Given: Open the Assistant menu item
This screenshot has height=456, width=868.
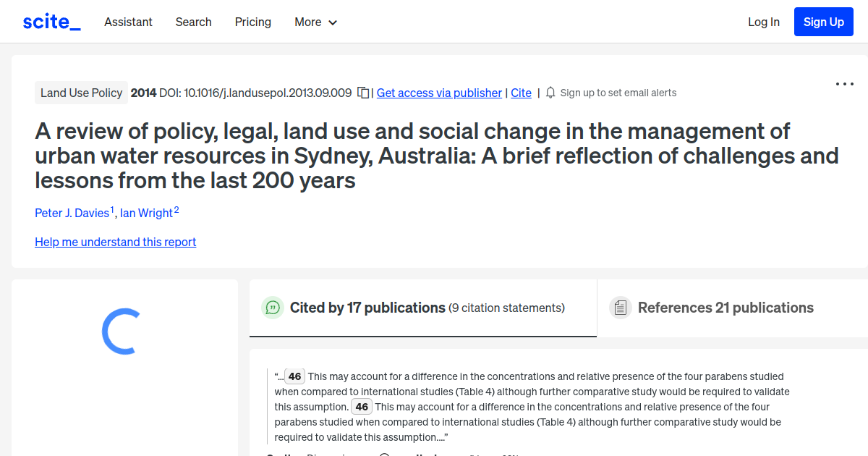Looking at the screenshot, I should (x=128, y=22).
